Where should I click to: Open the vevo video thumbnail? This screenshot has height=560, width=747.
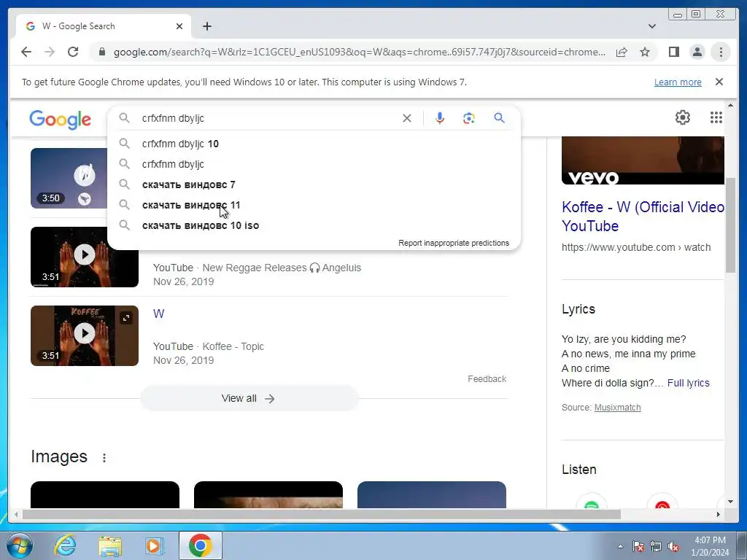pos(643,160)
